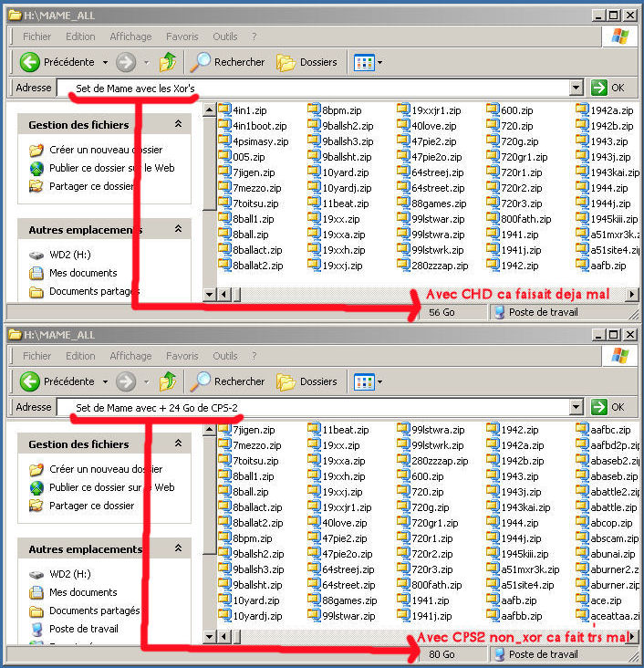Select ace.zip in bottom window

(599, 600)
